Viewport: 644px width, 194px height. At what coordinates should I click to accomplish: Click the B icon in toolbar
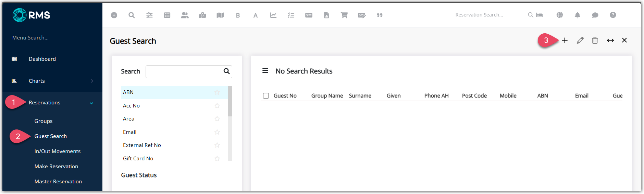238,15
